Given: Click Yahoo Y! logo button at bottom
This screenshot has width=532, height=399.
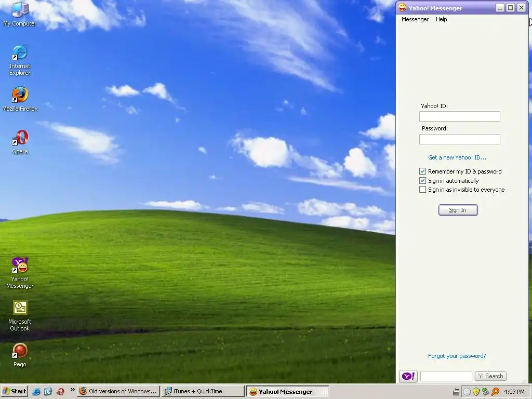Looking at the screenshot, I should pos(408,376).
